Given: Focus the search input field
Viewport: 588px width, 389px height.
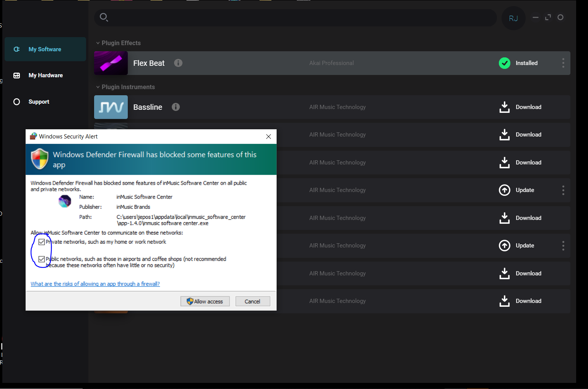Looking at the screenshot, I should (295, 18).
